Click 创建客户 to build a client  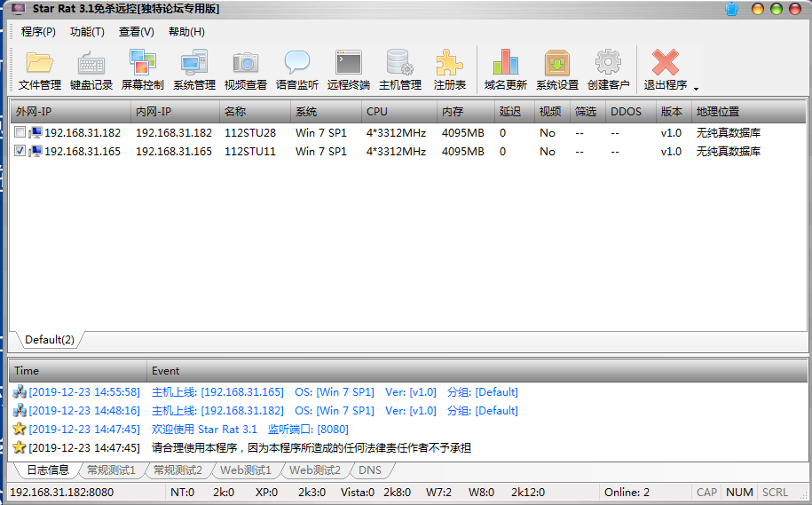coord(609,70)
